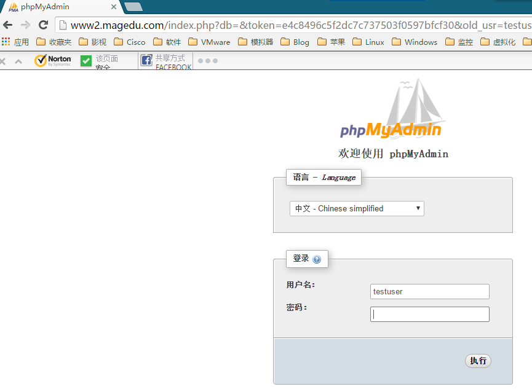Open the Windows bookmarks folder

coord(415,42)
